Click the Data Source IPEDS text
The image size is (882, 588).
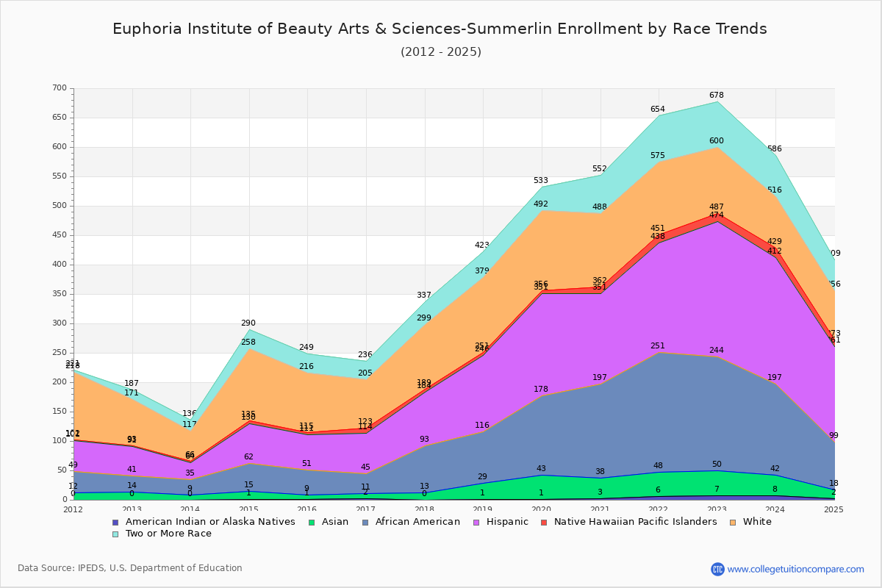130,568
